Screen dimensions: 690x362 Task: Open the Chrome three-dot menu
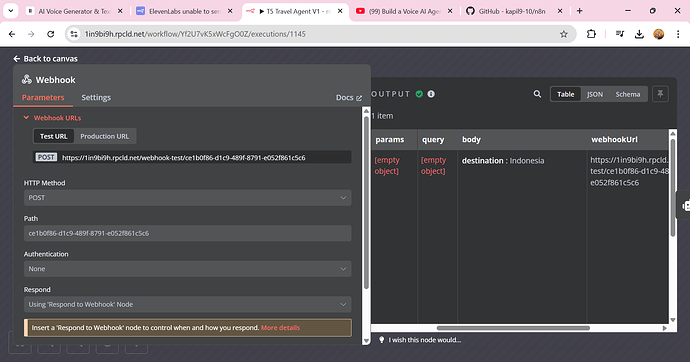pos(678,34)
